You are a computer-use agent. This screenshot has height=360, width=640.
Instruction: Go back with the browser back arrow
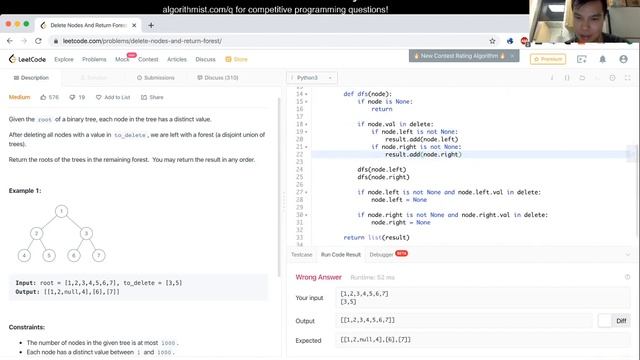[10, 41]
